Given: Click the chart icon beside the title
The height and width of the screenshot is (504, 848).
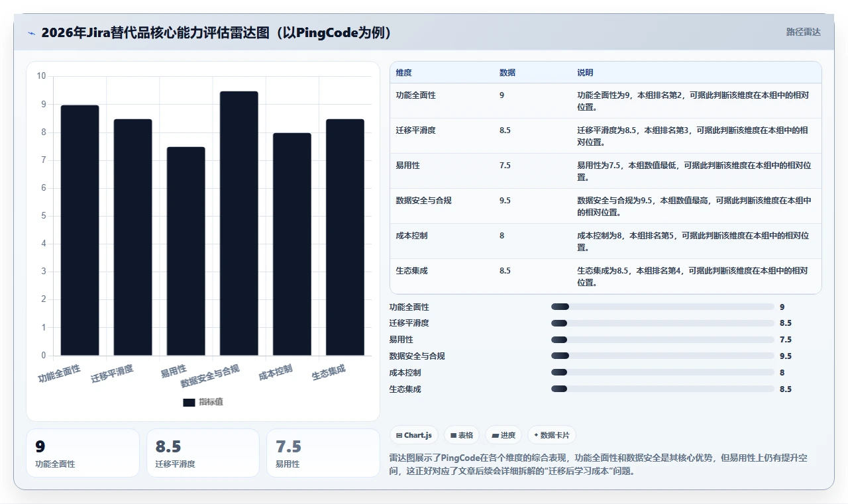Looking at the screenshot, I should pos(31,32).
